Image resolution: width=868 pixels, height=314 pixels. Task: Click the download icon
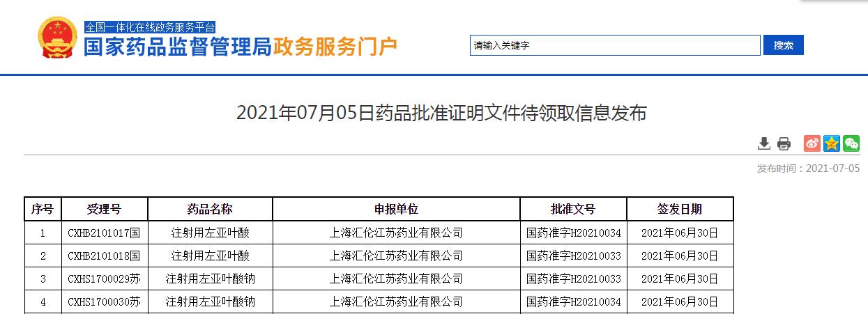[x=764, y=143]
